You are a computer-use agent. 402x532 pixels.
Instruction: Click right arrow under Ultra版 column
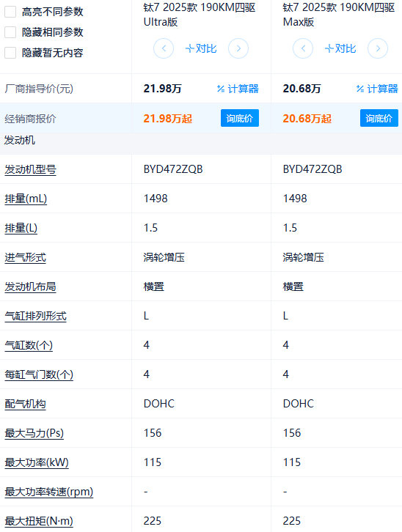tap(238, 48)
